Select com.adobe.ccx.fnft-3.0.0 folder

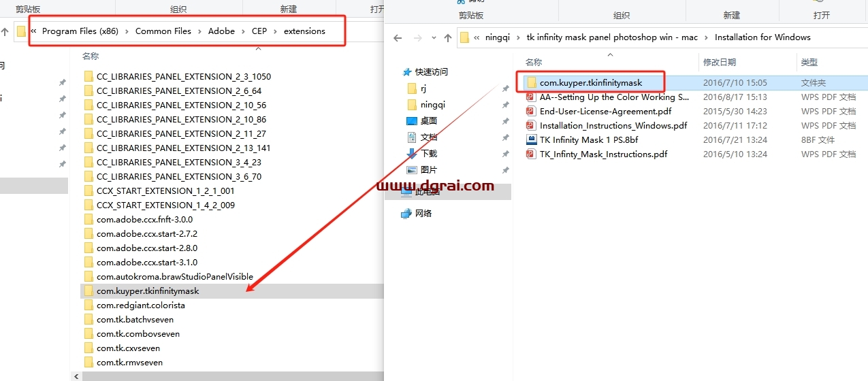point(144,220)
